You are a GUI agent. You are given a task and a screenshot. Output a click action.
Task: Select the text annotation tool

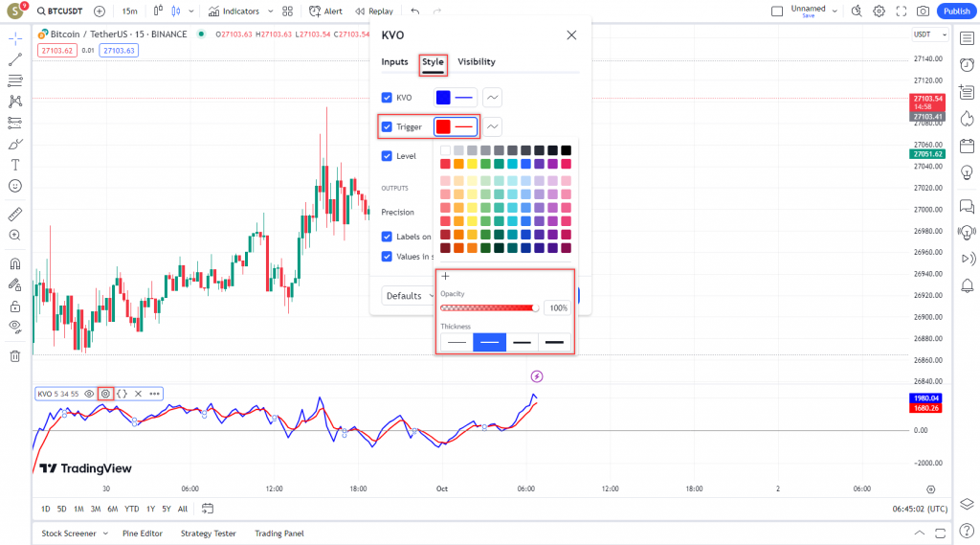point(15,165)
